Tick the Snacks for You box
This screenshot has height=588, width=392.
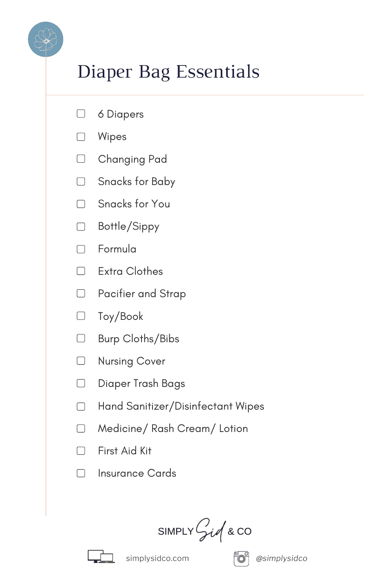81,204
